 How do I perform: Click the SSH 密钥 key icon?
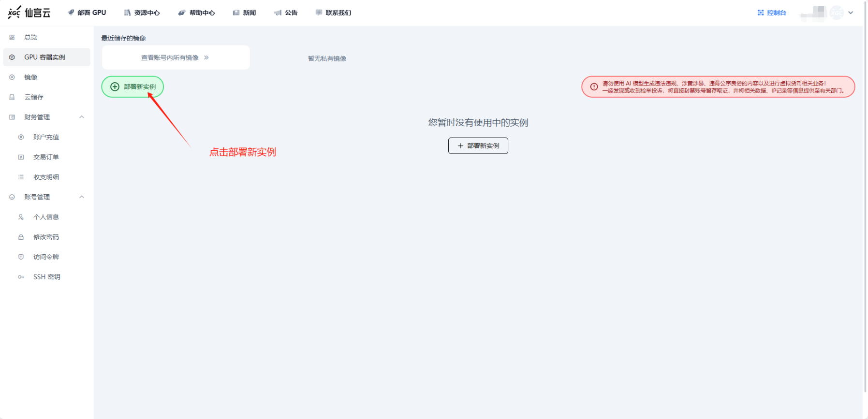[21, 277]
